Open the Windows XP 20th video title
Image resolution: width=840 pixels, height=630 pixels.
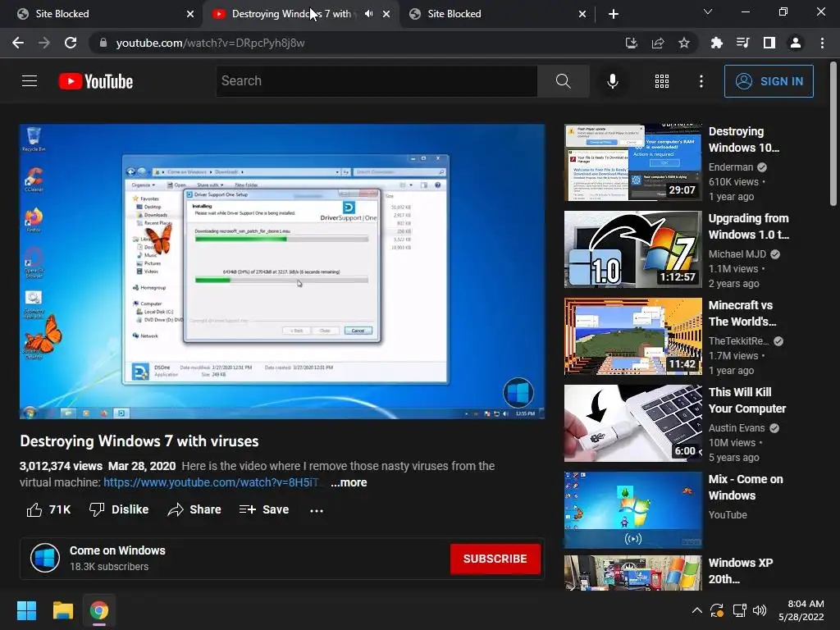[741, 571]
